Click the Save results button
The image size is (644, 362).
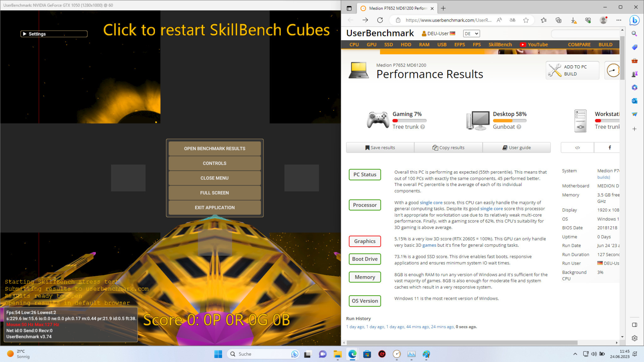380,147
